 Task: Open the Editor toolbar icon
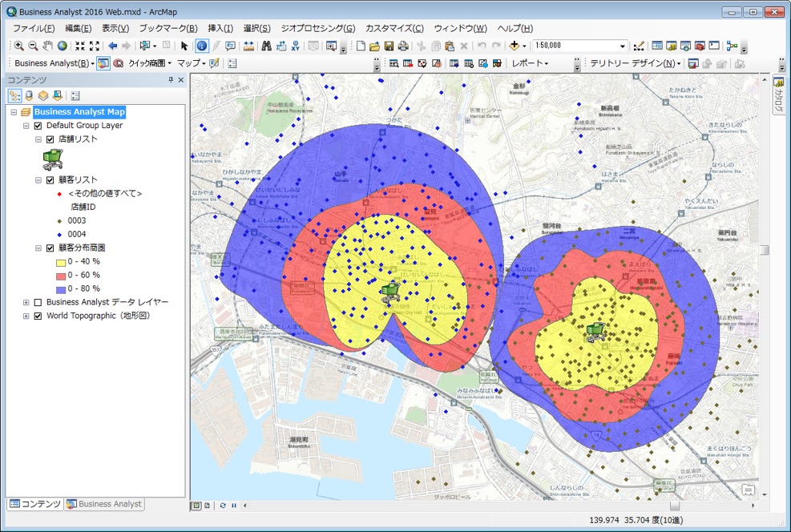(639, 46)
